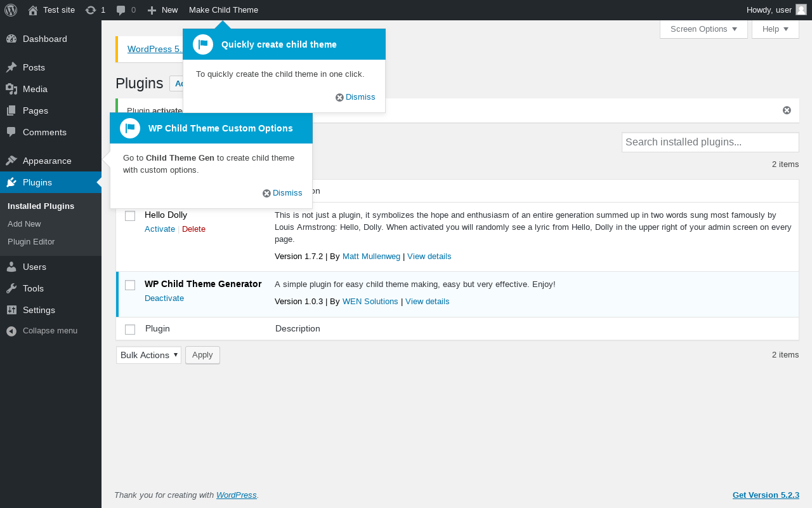812x508 pixels.
Task: Activate the Hello Dolly plugin
Action: click(160, 229)
